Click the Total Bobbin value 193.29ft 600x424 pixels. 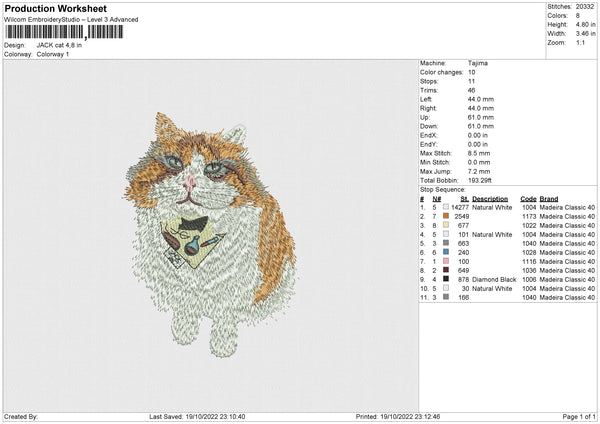[480, 180]
